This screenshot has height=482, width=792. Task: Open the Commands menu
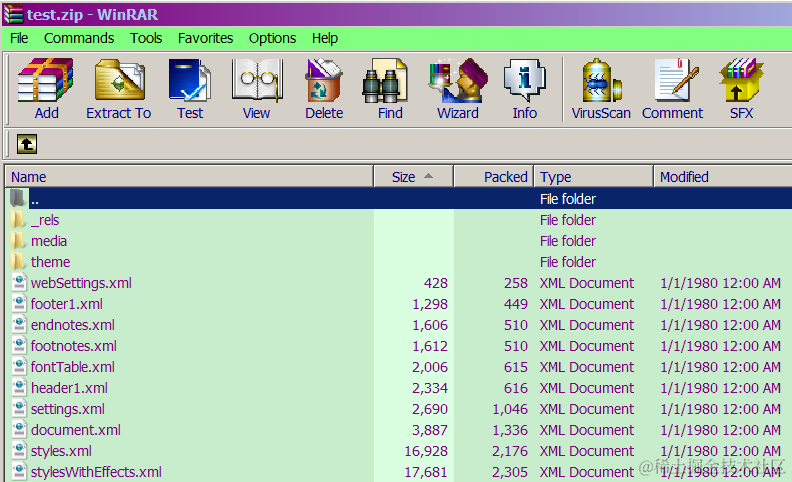pos(79,38)
